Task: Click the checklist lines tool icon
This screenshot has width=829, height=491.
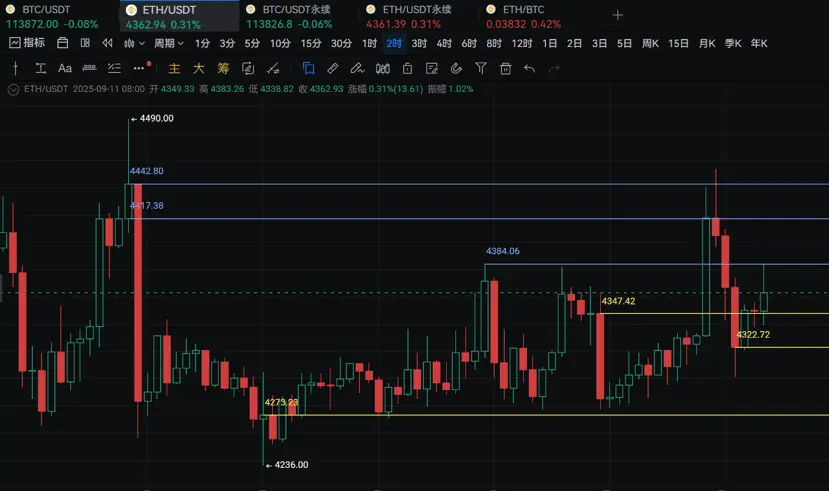Action: [114, 68]
